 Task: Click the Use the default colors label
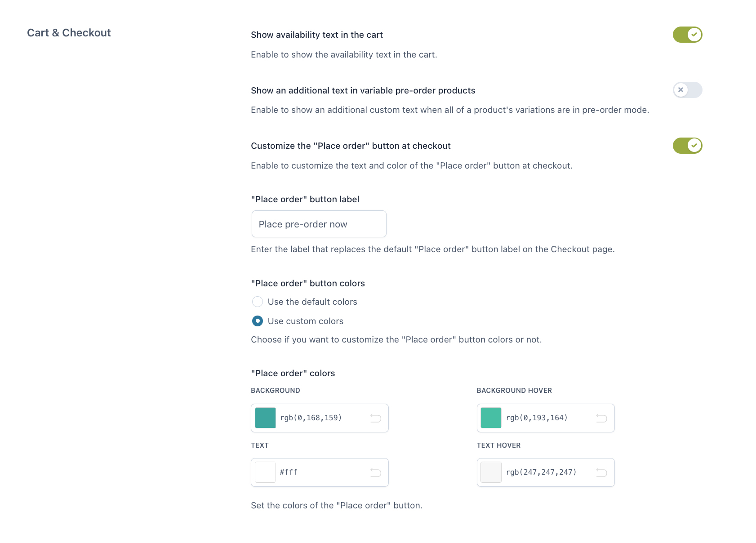coord(312,302)
